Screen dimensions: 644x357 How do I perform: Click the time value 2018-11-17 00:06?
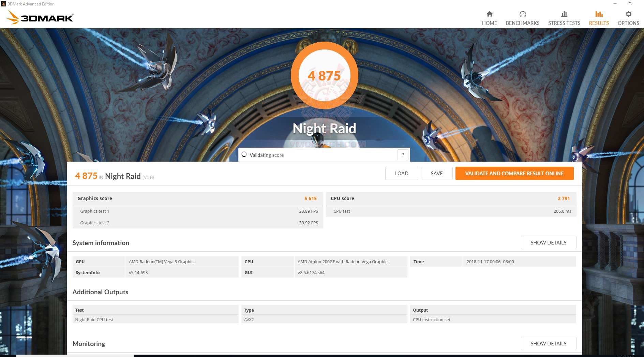tap(490, 262)
